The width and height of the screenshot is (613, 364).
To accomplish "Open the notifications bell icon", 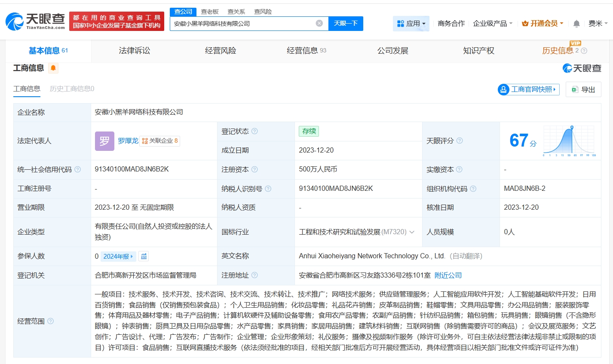I will point(576,24).
